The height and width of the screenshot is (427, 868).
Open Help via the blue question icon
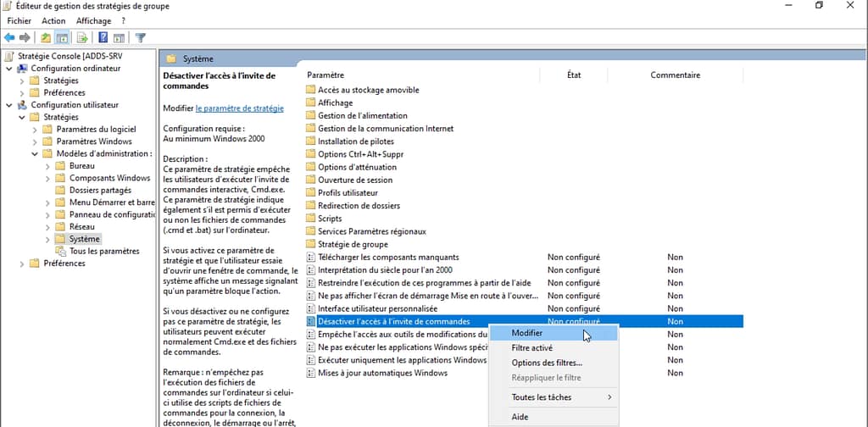click(x=103, y=37)
